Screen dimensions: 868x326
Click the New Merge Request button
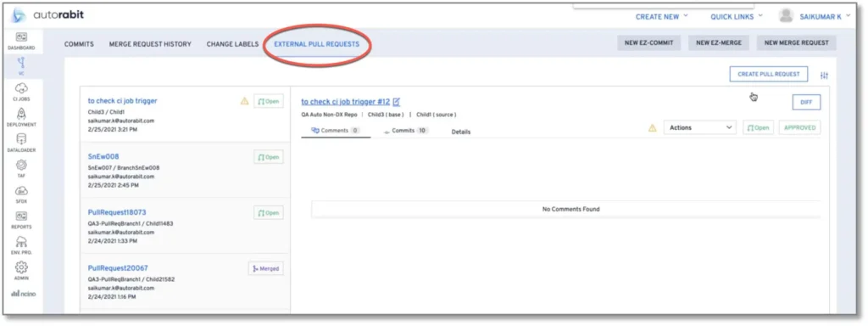[x=797, y=42]
